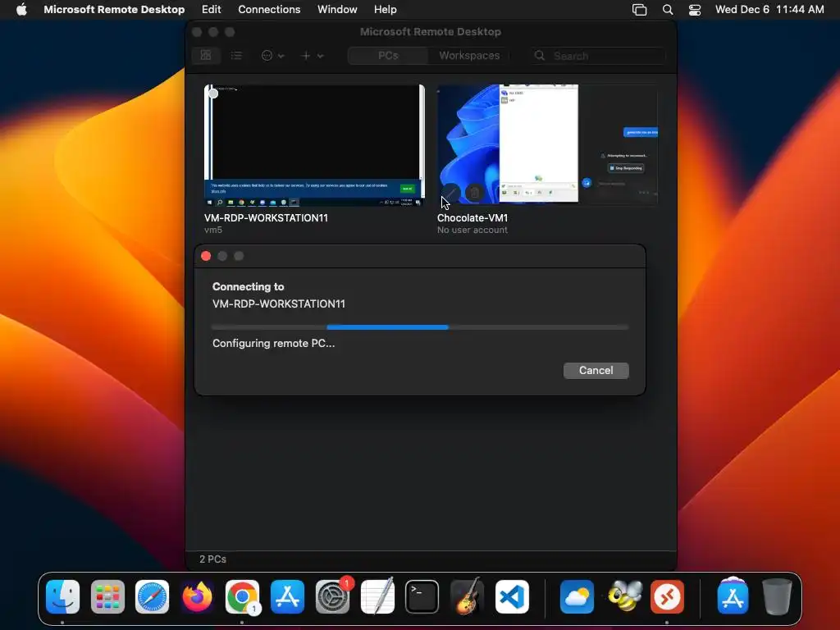Open Launchpad from the Dock
This screenshot has width=840, height=630.
tap(107, 597)
